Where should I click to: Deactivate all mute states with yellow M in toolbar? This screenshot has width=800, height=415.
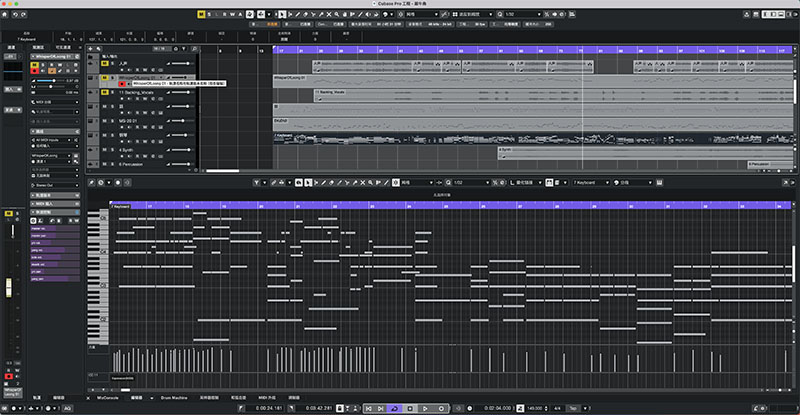(201, 14)
